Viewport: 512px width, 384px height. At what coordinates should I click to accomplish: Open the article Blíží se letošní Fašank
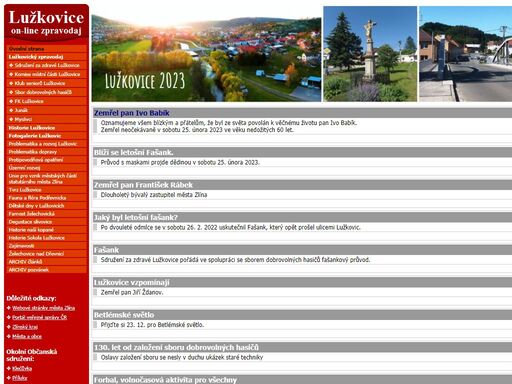pyautogui.click(x=133, y=153)
